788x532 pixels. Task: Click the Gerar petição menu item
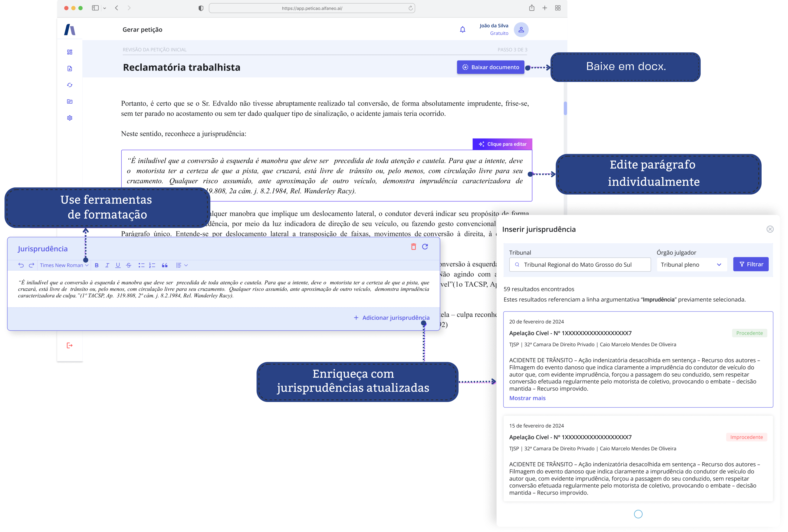(x=143, y=29)
